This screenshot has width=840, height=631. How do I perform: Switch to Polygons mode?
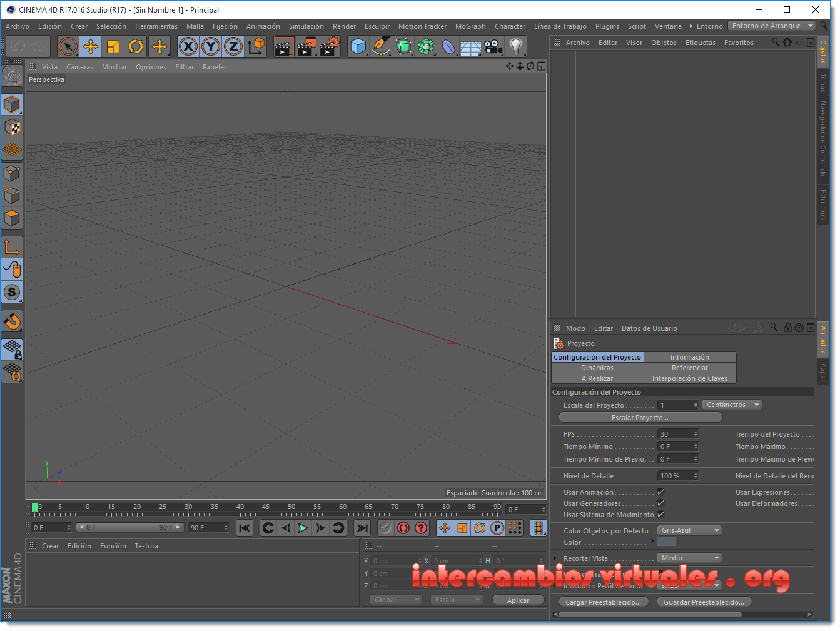point(12,219)
